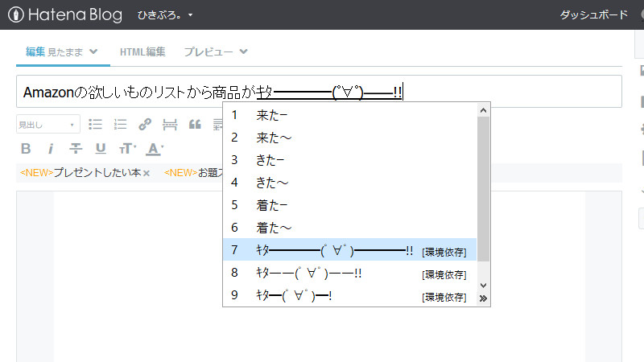Choose candidate 6 着た～

click(349, 228)
